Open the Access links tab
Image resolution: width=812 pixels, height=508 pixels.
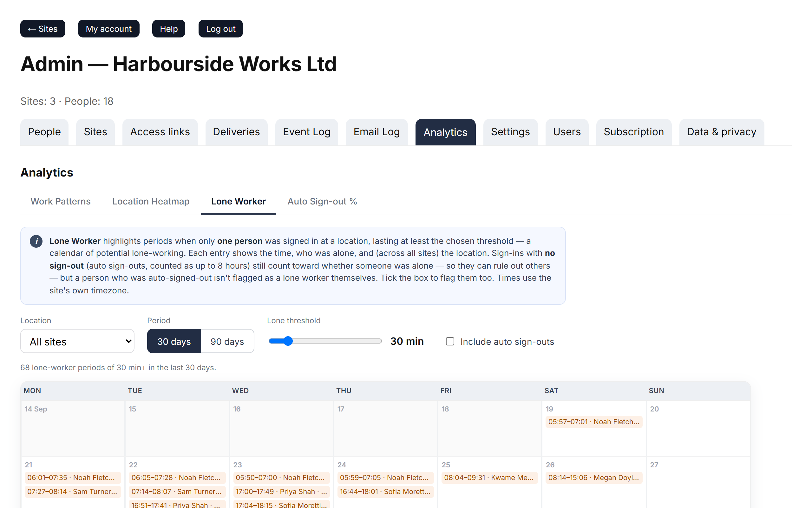tap(160, 132)
